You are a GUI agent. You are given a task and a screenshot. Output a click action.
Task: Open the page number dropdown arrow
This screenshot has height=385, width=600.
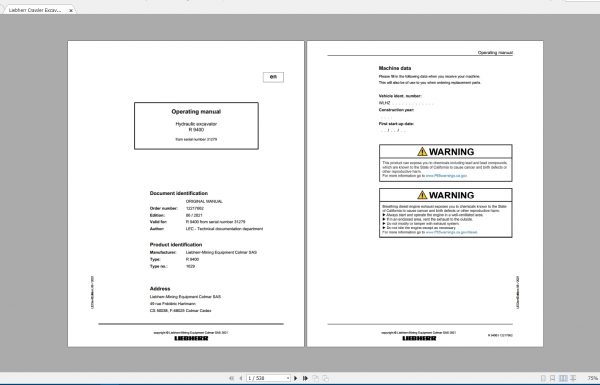point(288,378)
